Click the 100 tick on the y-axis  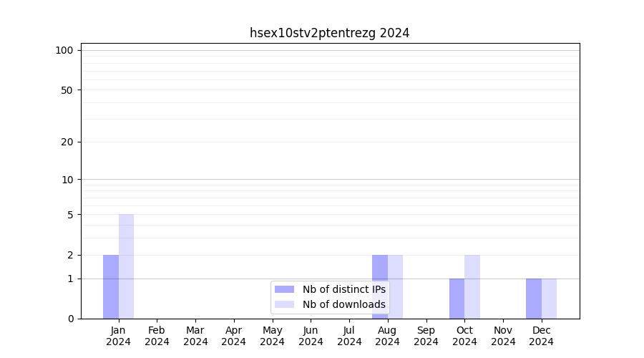click(64, 50)
